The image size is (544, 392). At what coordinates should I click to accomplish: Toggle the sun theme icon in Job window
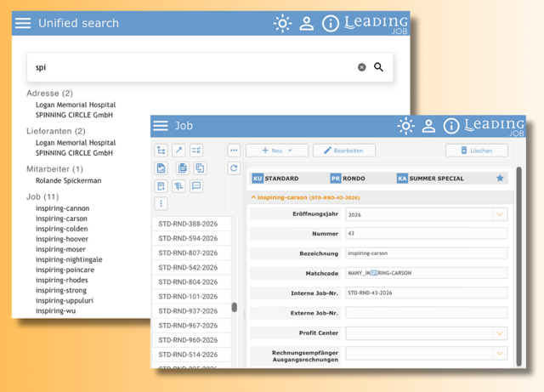406,126
